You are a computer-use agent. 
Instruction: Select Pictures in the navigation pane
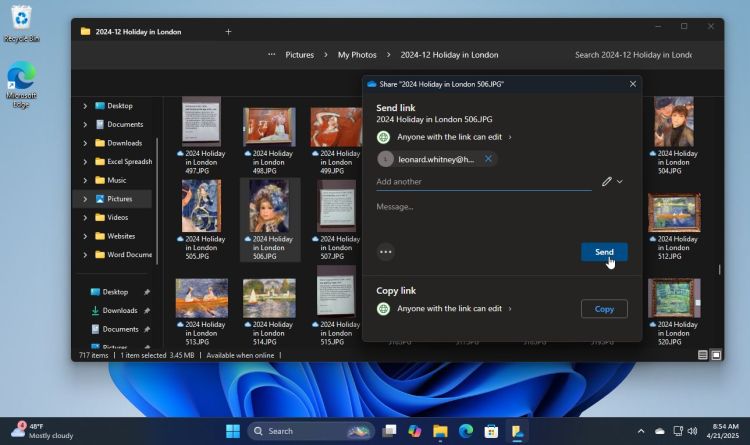119,199
